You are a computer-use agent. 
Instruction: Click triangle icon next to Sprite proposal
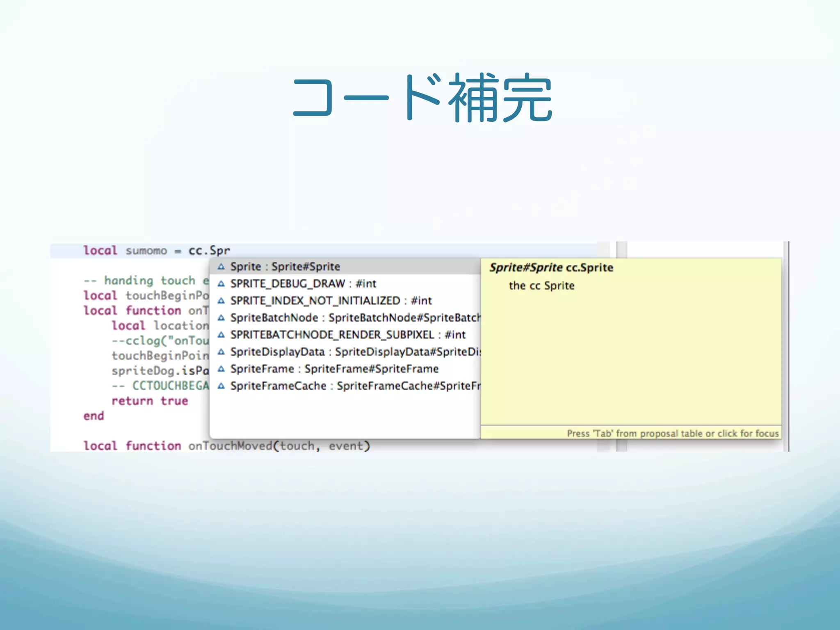tap(221, 267)
